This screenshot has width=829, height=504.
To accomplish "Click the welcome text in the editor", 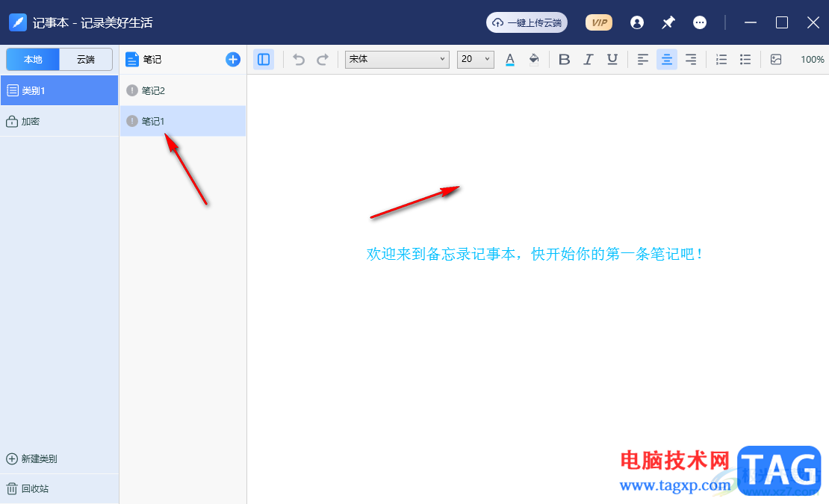I will point(535,254).
